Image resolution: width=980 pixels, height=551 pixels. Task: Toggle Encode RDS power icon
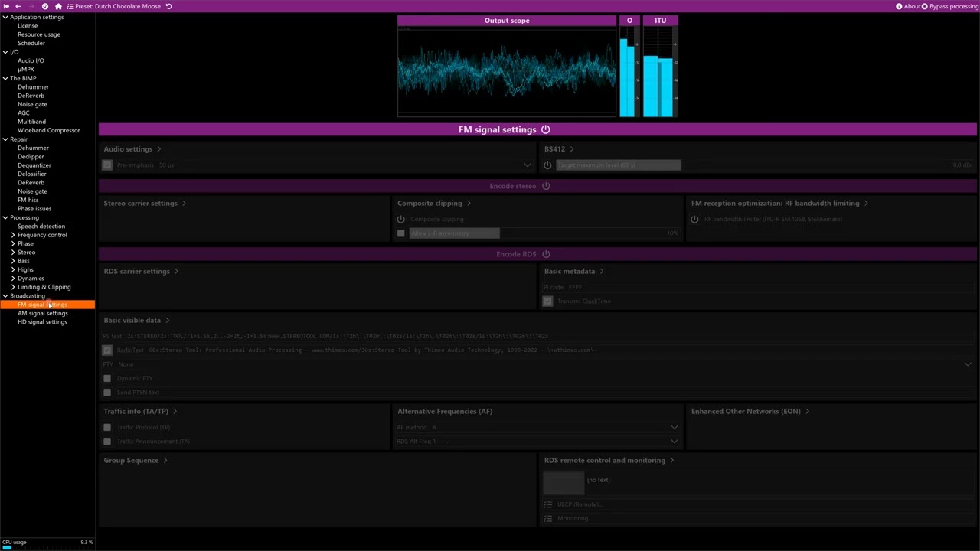(546, 254)
